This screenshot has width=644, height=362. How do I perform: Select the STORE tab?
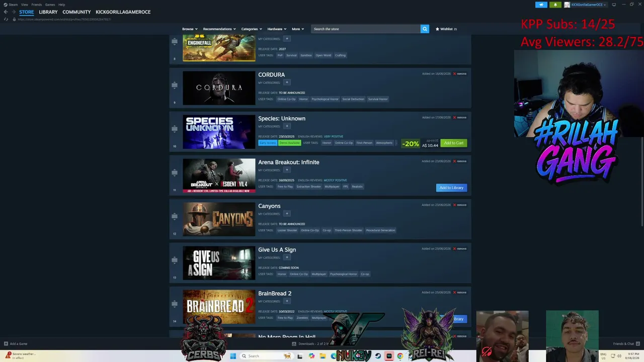27,12
